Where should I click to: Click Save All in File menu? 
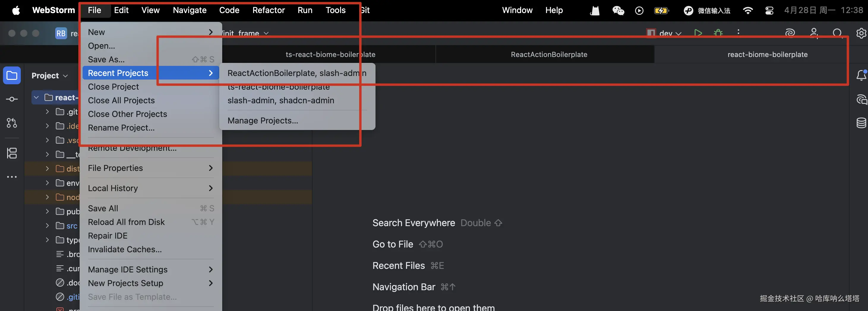151,208
